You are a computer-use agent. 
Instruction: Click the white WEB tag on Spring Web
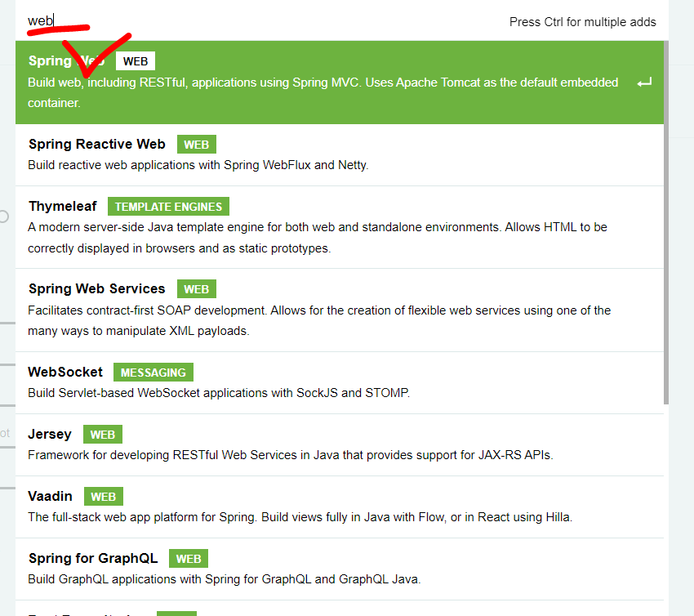tap(136, 61)
